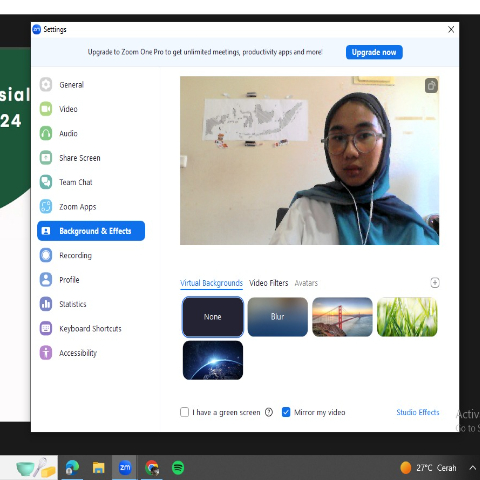Click the Zoom logo in Settings title bar
Viewport: 480px width, 480px height.
click(37, 29)
